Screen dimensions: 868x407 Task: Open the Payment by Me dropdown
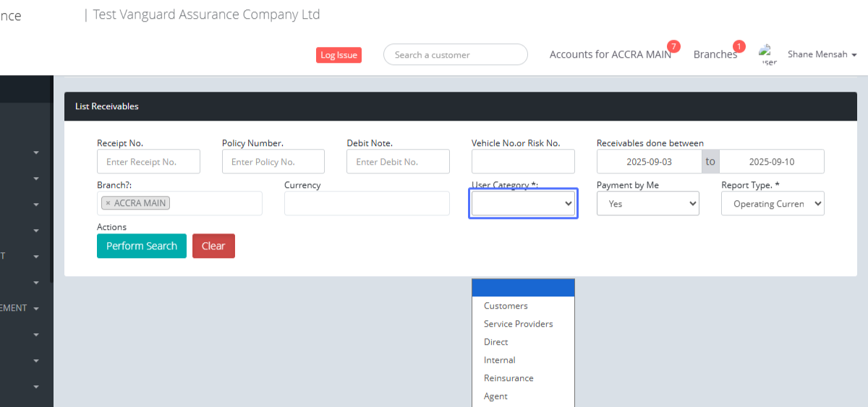pos(647,204)
